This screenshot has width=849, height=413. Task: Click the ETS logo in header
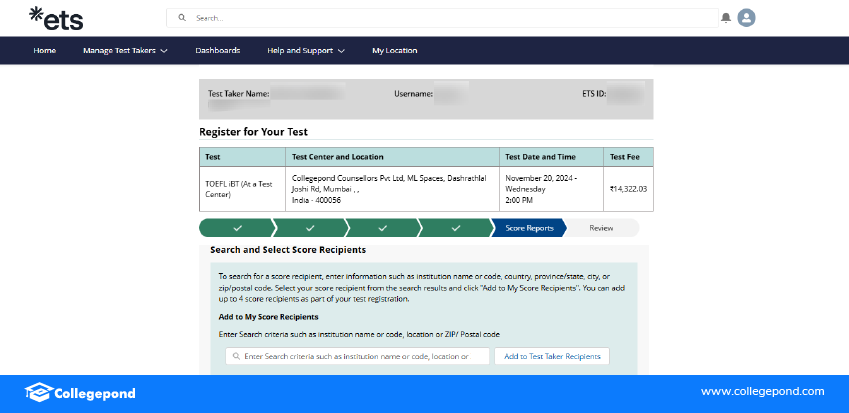56,18
